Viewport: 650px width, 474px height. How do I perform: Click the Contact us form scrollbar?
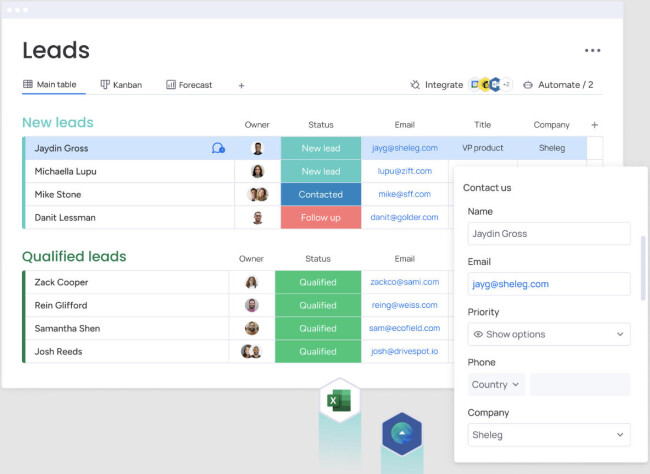643,267
